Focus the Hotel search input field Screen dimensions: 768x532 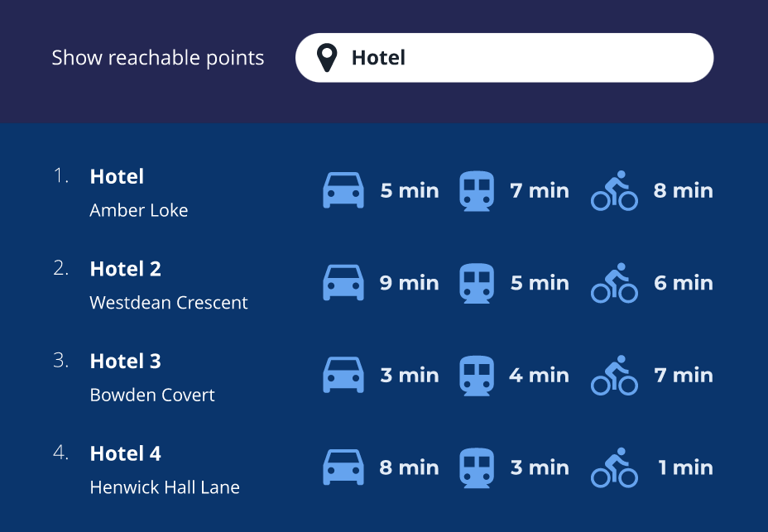(x=521, y=58)
